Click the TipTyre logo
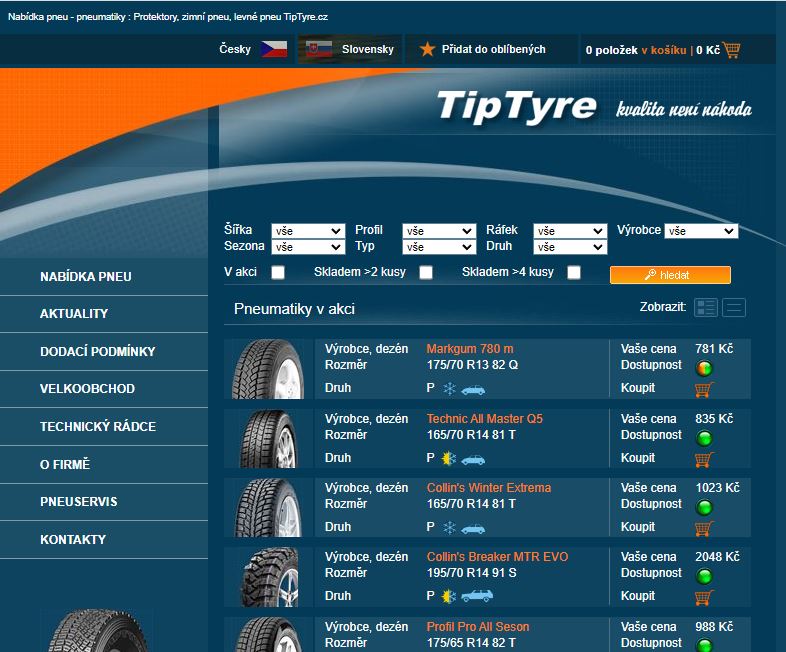786x652 pixels. coord(517,106)
